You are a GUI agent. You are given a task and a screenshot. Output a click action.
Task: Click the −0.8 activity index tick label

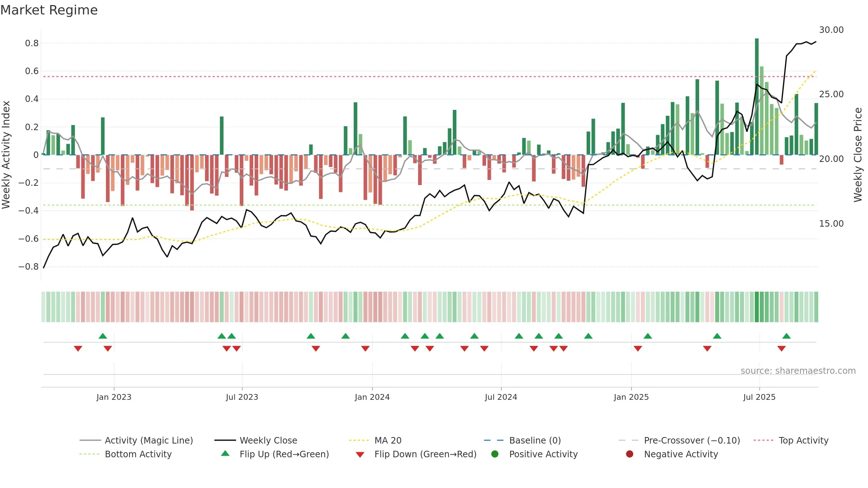[x=29, y=267]
